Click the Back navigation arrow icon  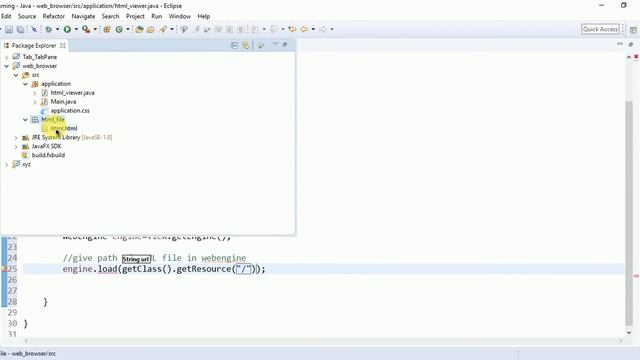coord(304,29)
